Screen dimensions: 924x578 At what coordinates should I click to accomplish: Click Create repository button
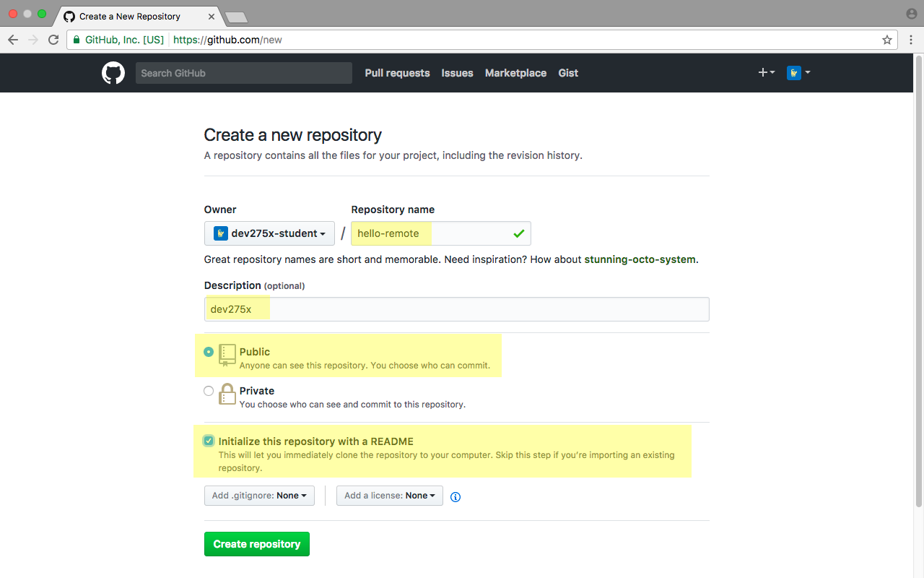tap(257, 544)
